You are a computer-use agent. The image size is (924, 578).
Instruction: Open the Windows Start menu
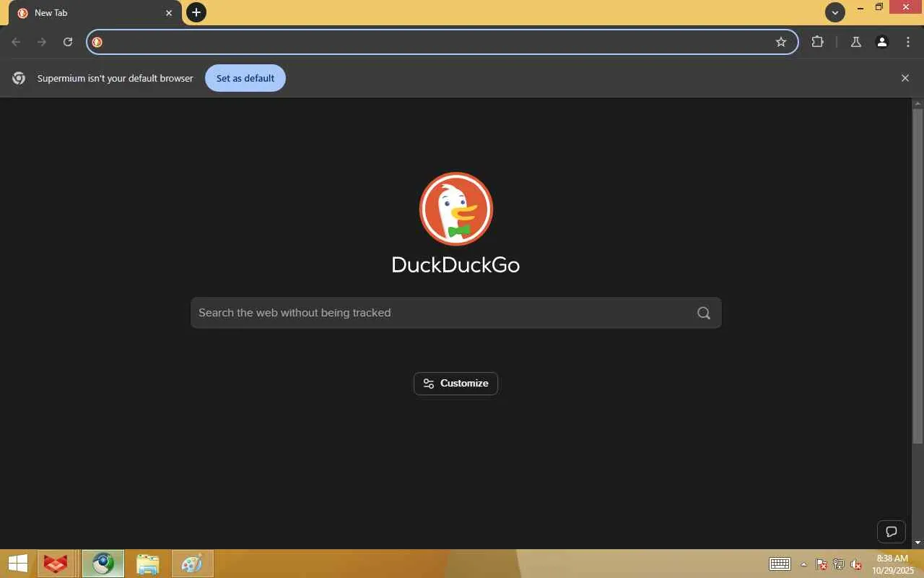pyautogui.click(x=18, y=564)
